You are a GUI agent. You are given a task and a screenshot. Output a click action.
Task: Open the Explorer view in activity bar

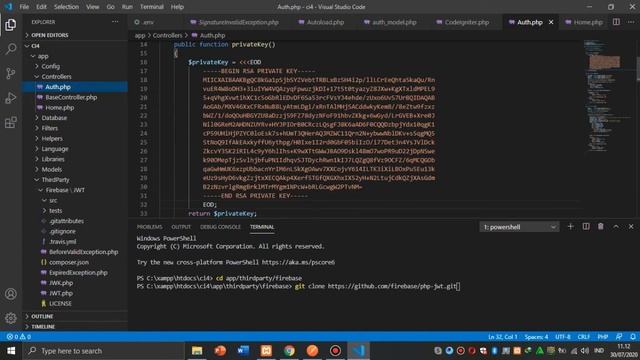11,25
